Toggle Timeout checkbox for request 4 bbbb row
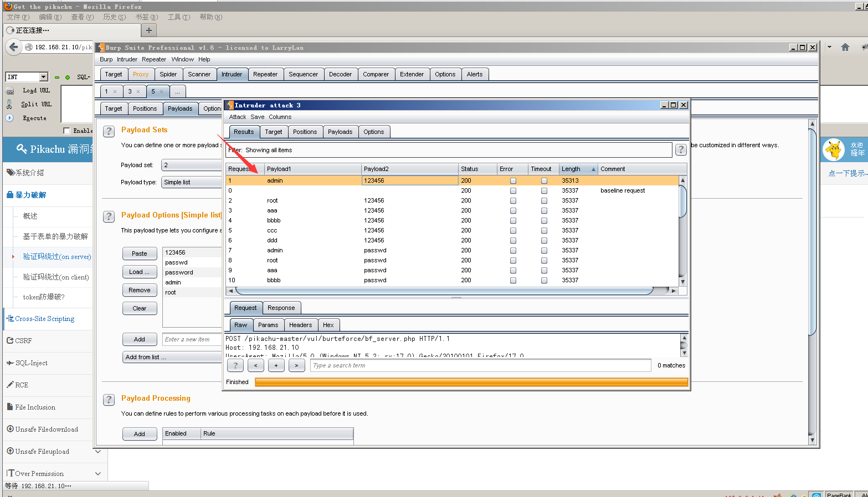This screenshot has height=497, width=868. coord(544,221)
